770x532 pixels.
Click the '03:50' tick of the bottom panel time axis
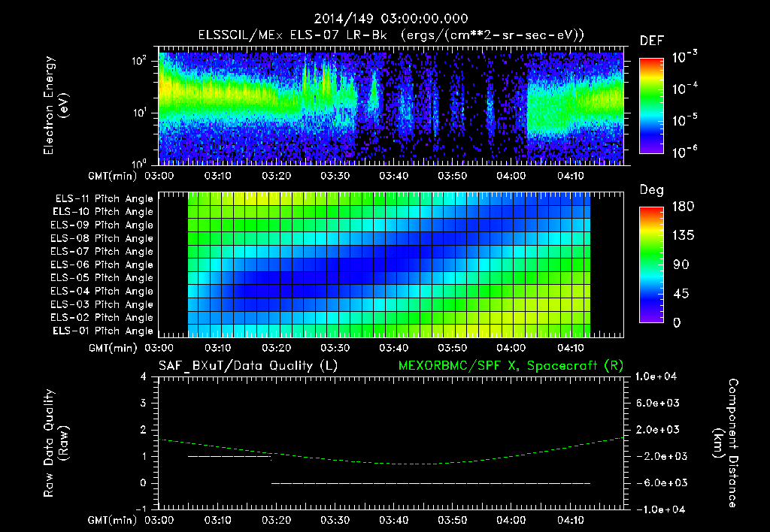(452, 520)
